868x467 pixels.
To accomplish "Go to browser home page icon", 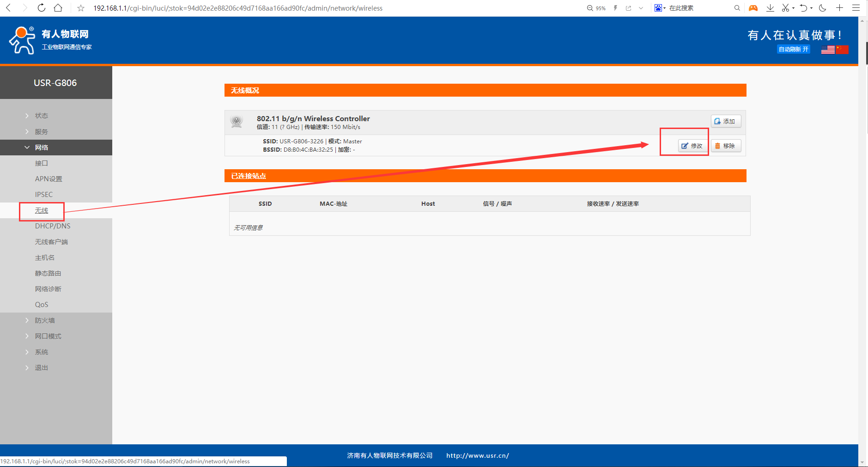I will [58, 8].
